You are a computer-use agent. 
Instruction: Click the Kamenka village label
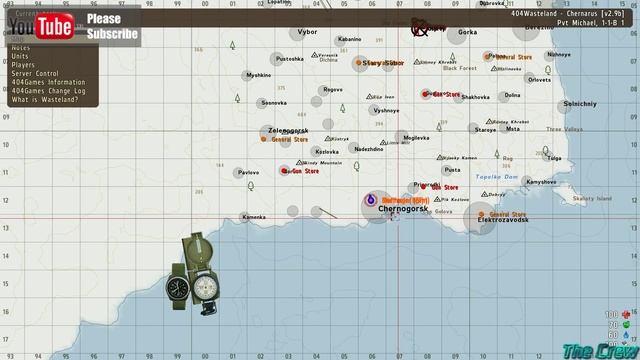point(254,217)
